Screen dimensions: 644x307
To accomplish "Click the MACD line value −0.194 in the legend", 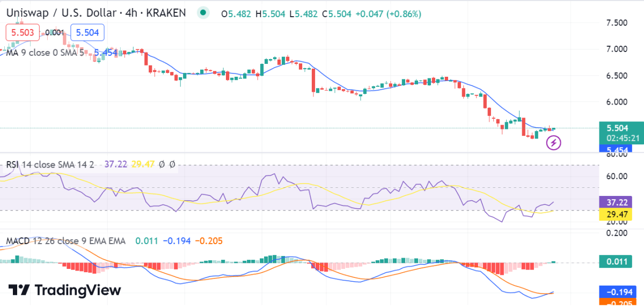I will pyautogui.click(x=177, y=241).
